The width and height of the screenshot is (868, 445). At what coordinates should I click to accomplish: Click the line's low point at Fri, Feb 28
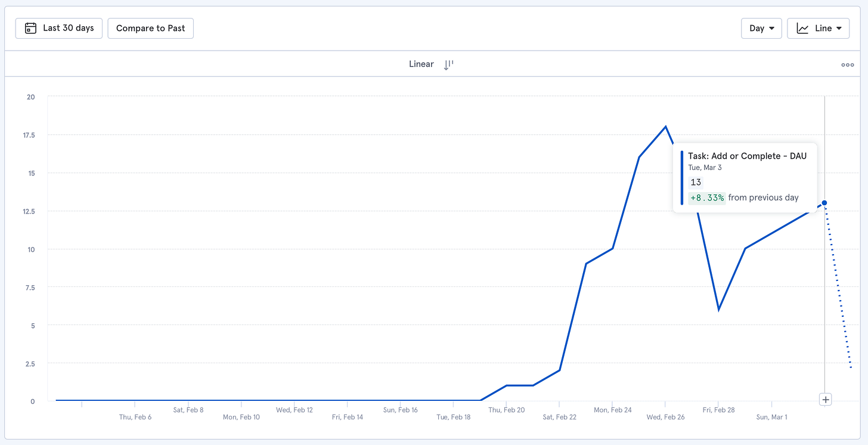point(719,310)
